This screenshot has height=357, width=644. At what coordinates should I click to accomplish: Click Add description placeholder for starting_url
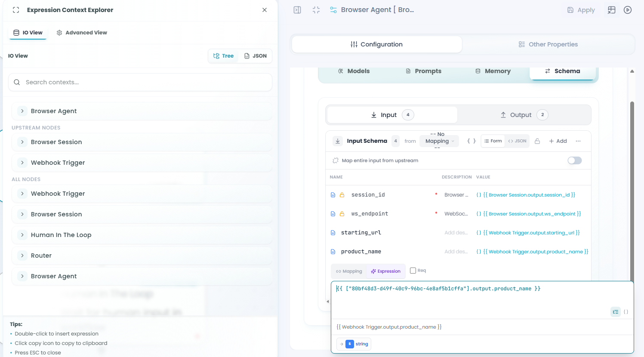point(456,233)
